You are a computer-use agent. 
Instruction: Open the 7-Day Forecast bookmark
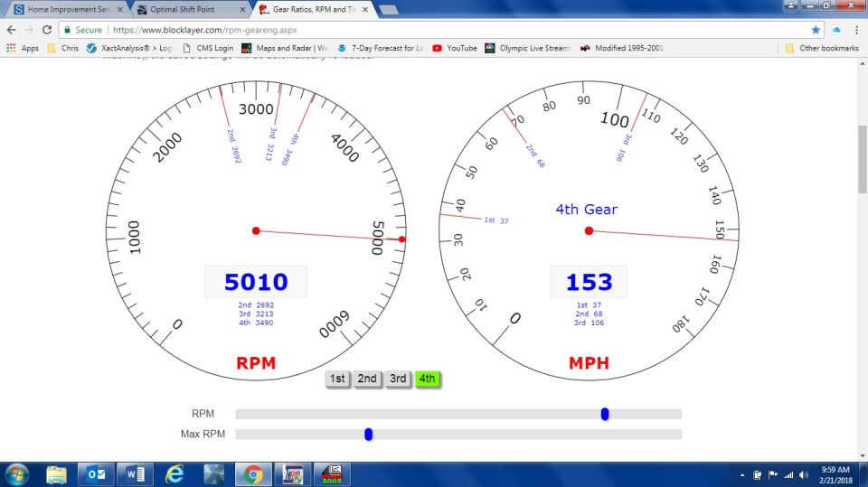[380, 48]
